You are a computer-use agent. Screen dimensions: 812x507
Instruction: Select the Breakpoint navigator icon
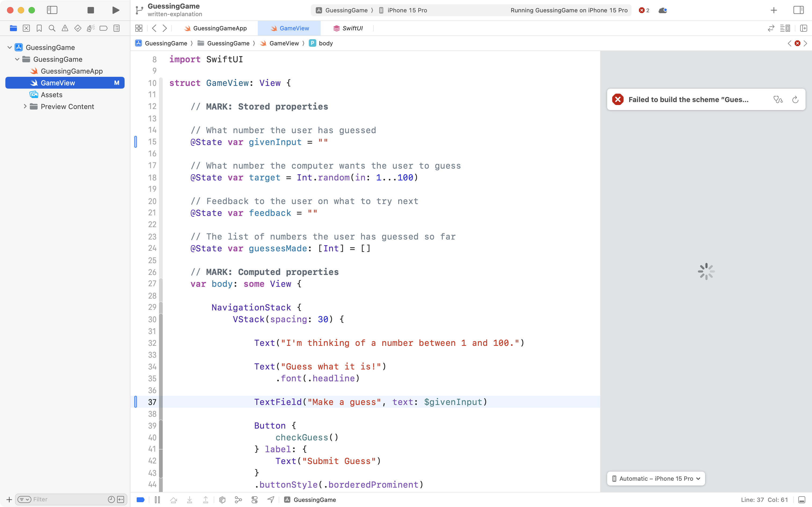[103, 28]
